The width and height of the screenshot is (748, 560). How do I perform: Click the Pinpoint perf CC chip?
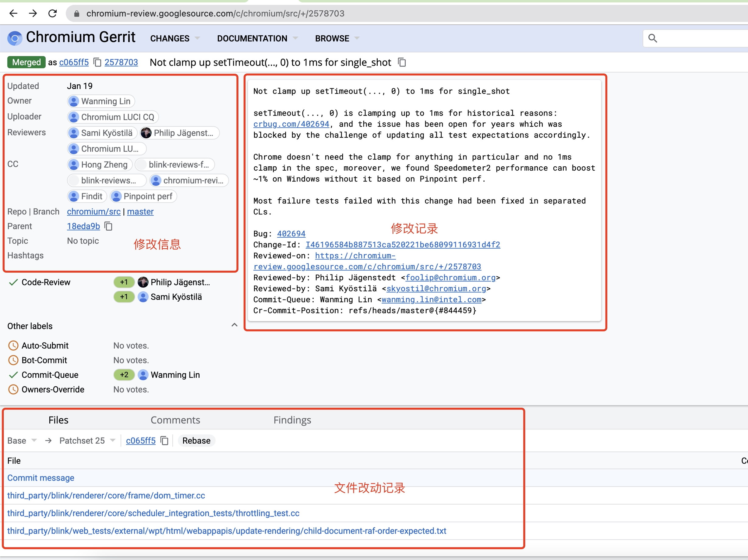point(143,196)
